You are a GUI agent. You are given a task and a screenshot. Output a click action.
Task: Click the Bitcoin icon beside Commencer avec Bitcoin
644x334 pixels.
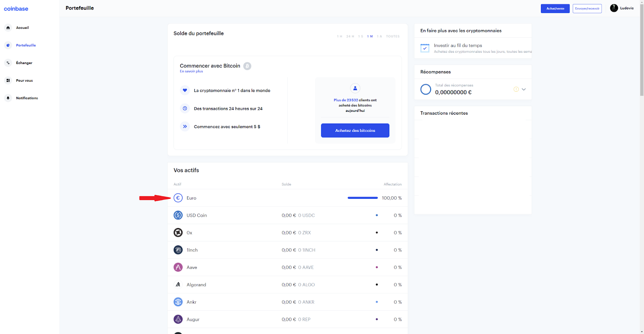point(247,66)
